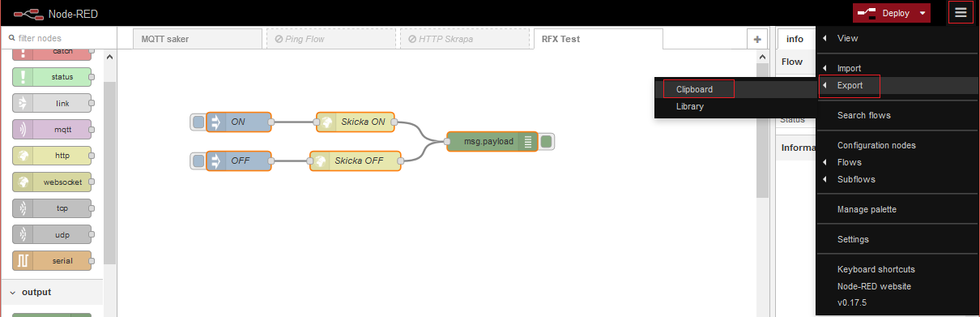Viewport: 980px width, 317px height.
Task: Click the canvas vertical scrollbar thumb
Action: (762, 130)
